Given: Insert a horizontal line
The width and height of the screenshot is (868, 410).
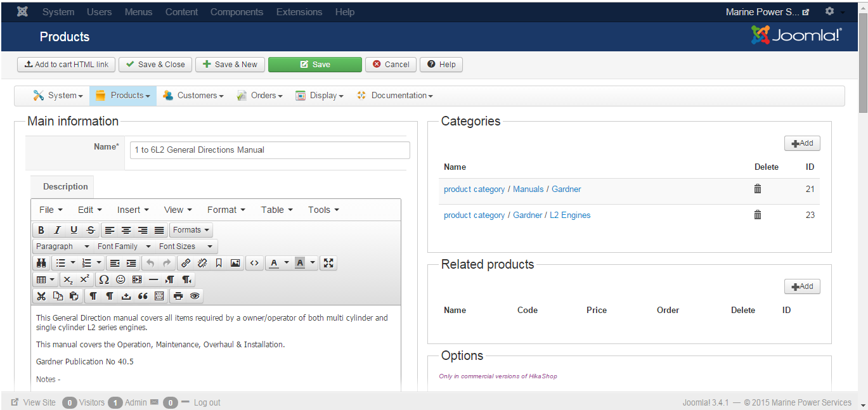Looking at the screenshot, I should (x=153, y=279).
